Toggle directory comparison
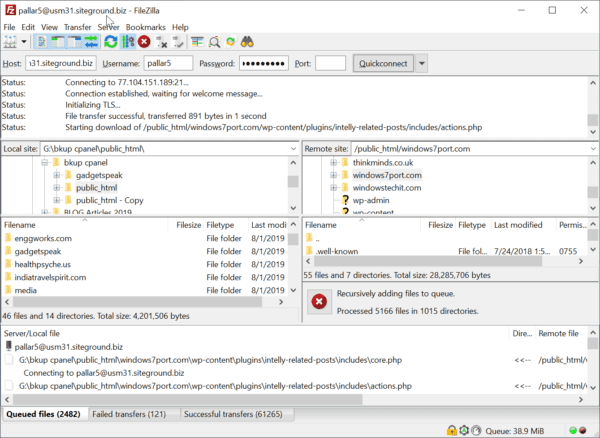 [x=214, y=42]
